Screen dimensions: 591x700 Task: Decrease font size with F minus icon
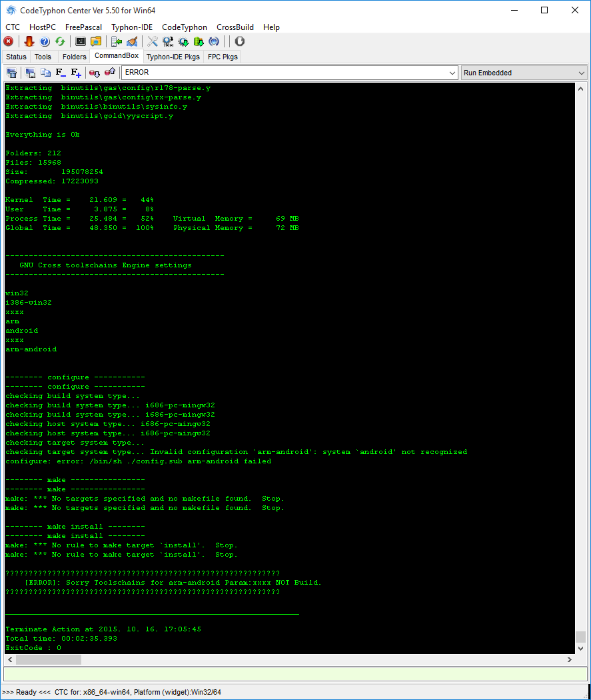(x=61, y=72)
